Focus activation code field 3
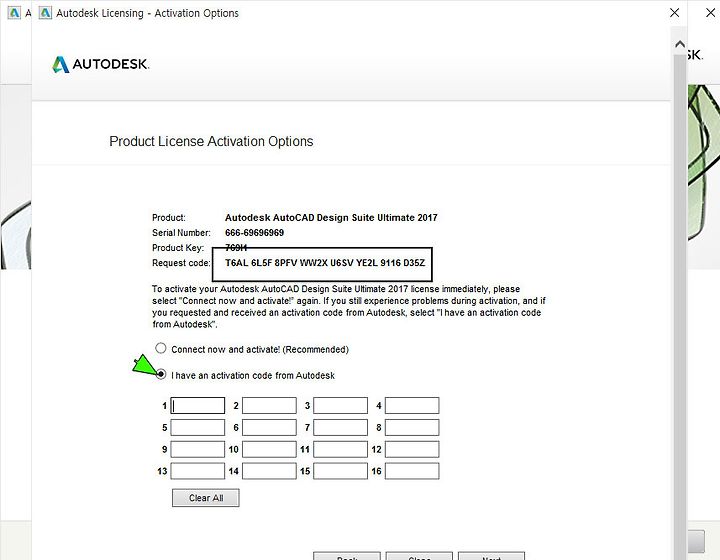This screenshot has width=720, height=560. pos(340,405)
